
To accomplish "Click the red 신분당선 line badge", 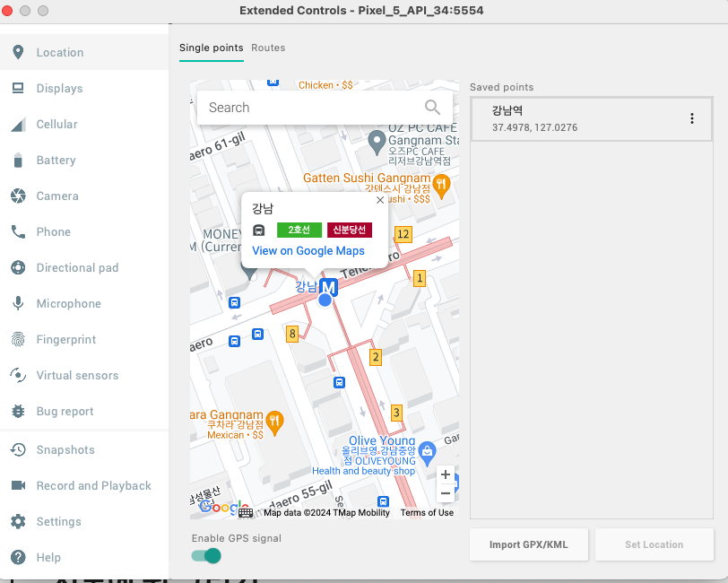I will [x=349, y=230].
